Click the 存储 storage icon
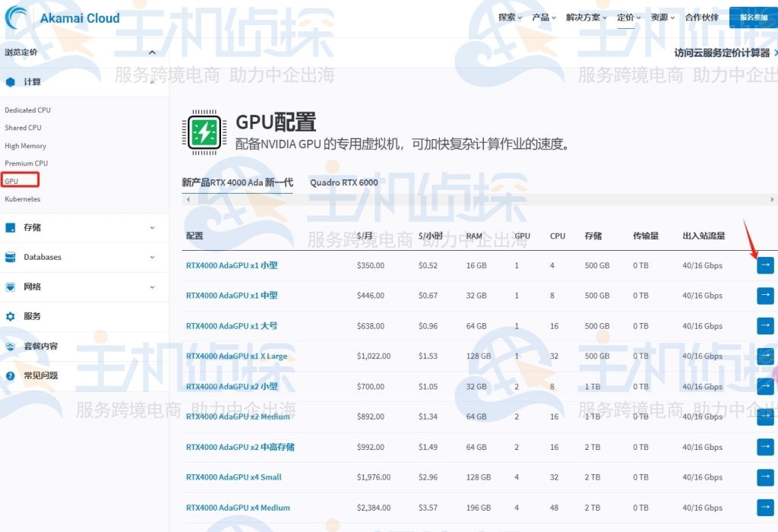 pos(11,227)
